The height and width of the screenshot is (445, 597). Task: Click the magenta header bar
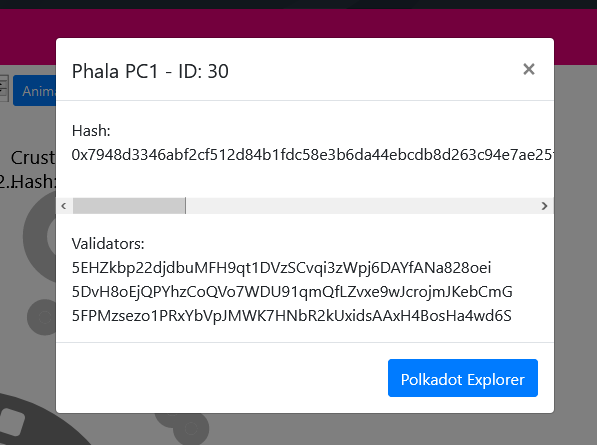298,24
